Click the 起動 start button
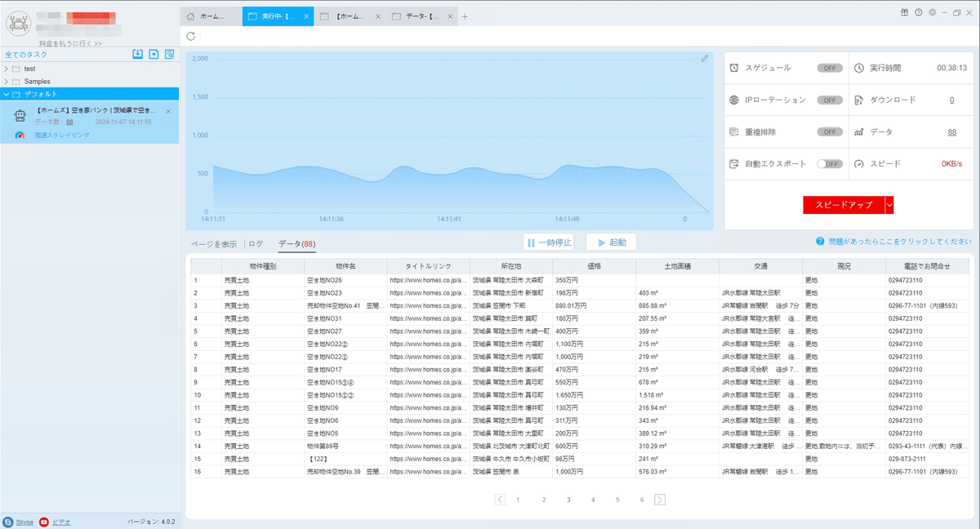 click(611, 242)
